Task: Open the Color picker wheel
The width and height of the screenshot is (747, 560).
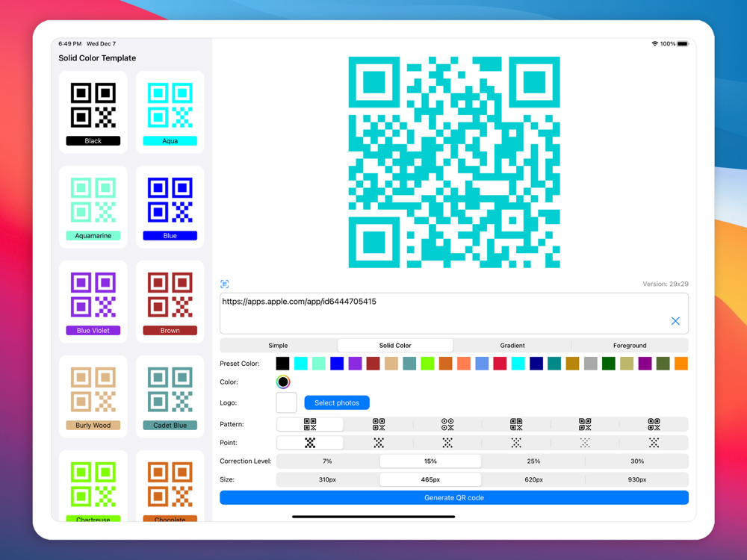Action: 283,382
